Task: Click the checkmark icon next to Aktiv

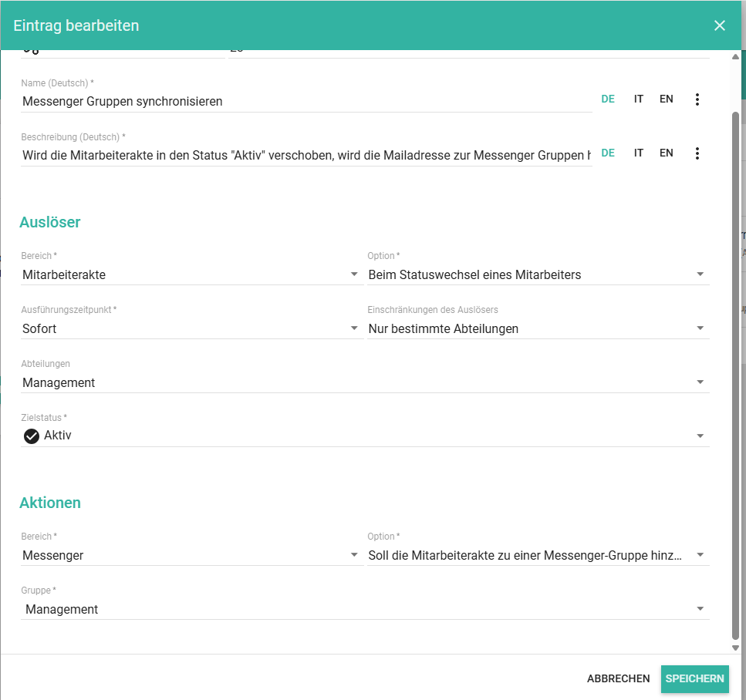Action: (32, 436)
